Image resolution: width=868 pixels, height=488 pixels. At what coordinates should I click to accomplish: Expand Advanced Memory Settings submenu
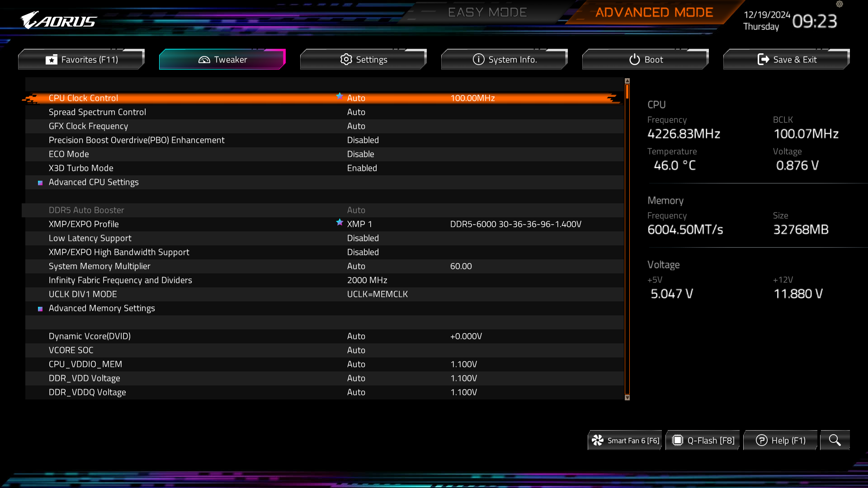pos(102,308)
